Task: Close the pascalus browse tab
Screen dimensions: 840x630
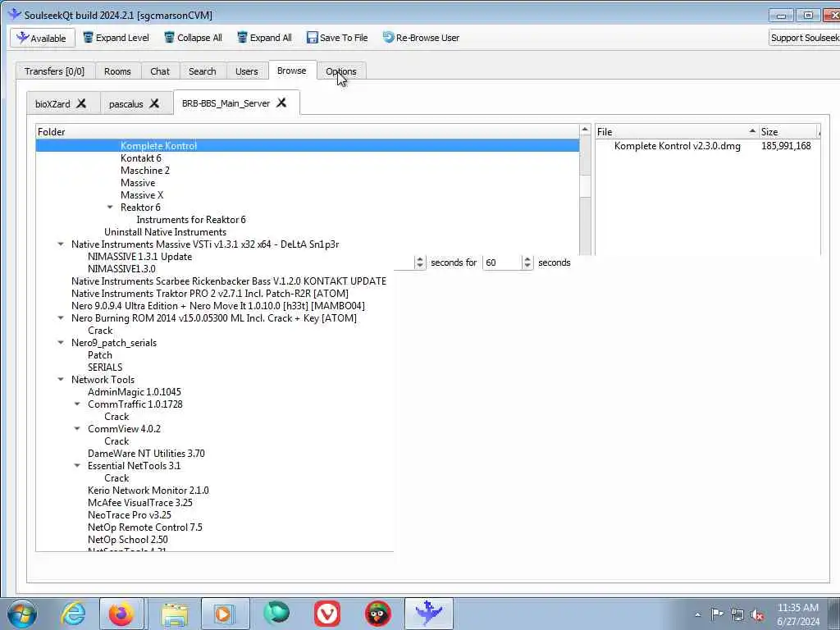Action: click(x=154, y=103)
